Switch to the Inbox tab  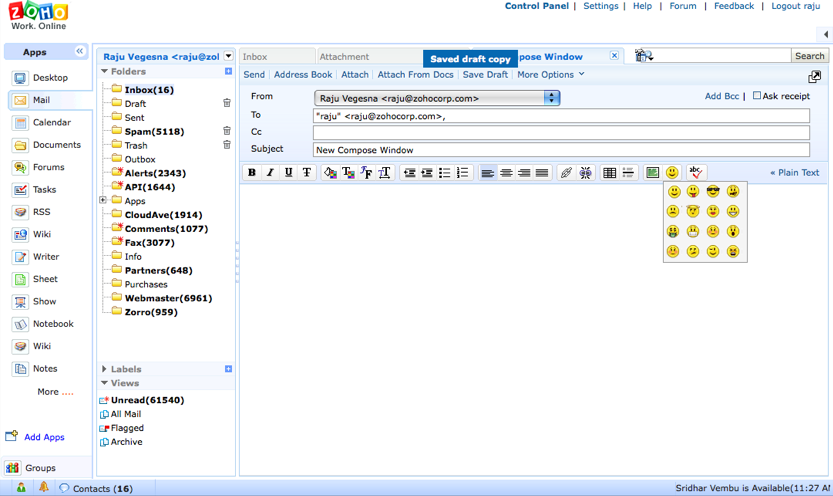pos(256,57)
